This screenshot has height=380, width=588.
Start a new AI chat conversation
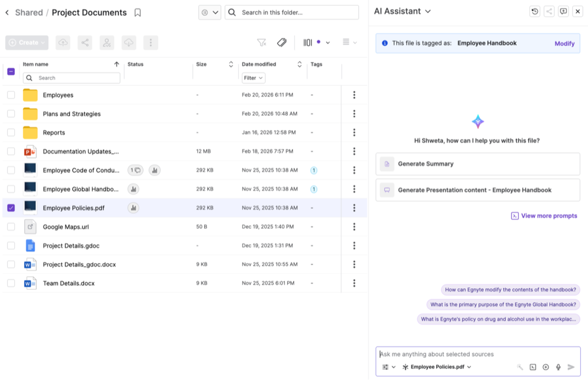pyautogui.click(x=563, y=11)
